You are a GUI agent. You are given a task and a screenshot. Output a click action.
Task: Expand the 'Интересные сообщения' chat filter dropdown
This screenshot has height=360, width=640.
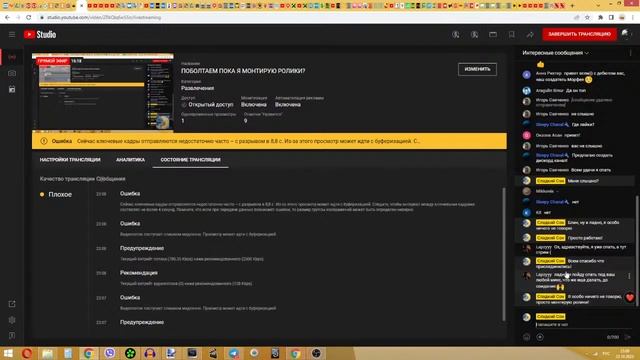[556, 53]
